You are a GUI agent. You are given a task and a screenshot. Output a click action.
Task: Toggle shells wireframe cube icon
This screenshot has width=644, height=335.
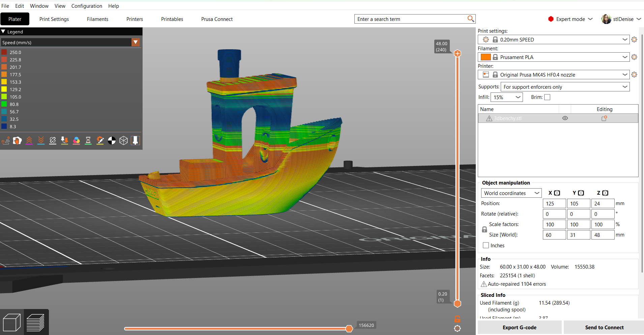click(x=124, y=141)
